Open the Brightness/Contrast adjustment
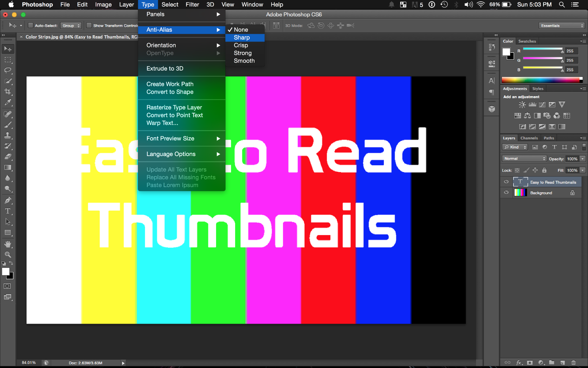 pyautogui.click(x=522, y=105)
